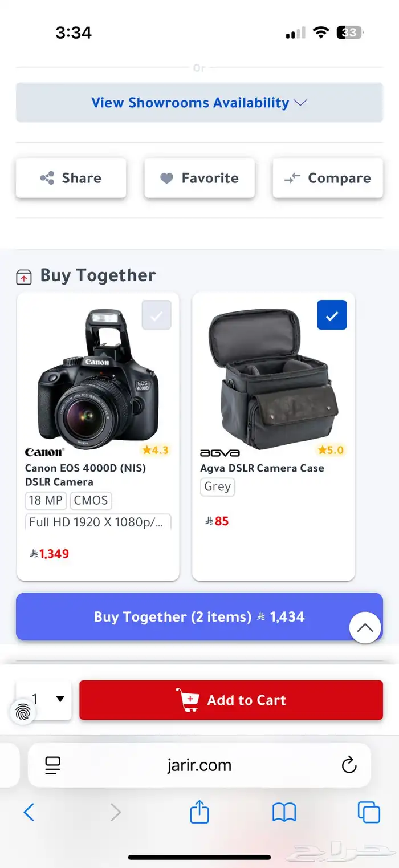Reload the jarir.com page

(349, 765)
